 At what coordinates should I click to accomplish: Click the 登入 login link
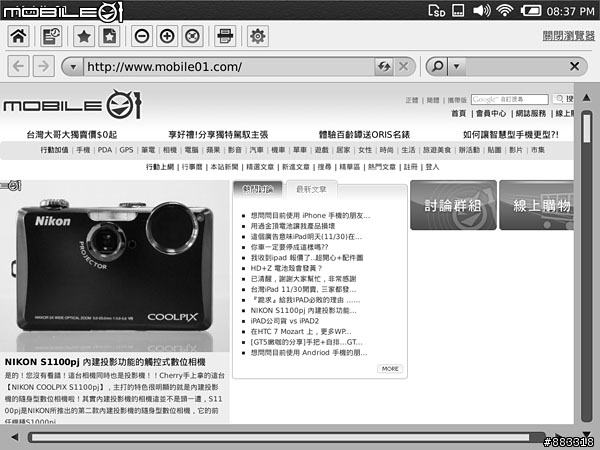[x=432, y=167]
